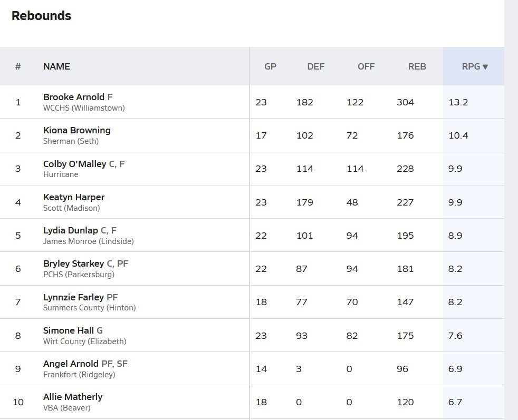Click rank number 10 in table
The height and width of the screenshot is (420, 518).
click(x=18, y=402)
